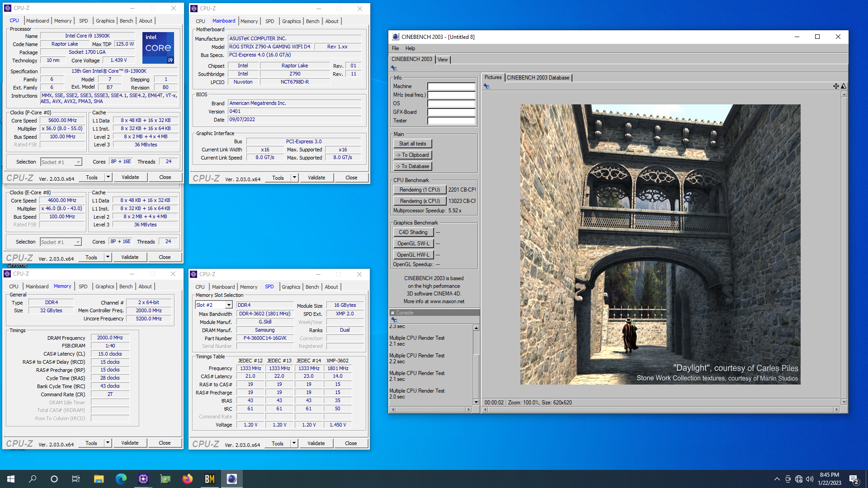Screen dimensions: 868x488
Task: Open the Windows Start menu
Action: pos(11,479)
